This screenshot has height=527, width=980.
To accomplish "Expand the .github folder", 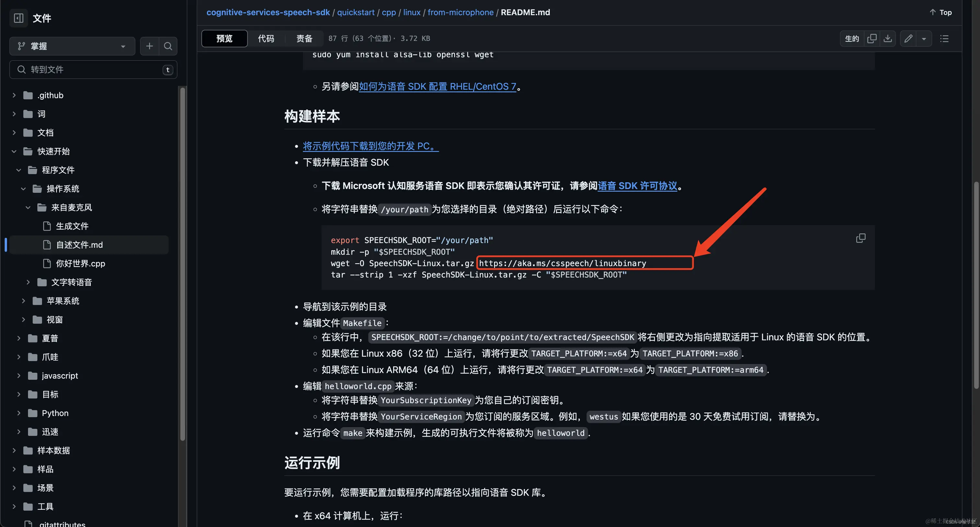I will tap(14, 95).
